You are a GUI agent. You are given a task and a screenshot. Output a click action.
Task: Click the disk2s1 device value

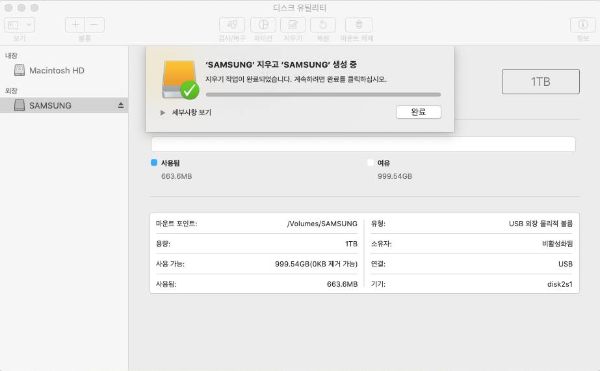(560, 284)
